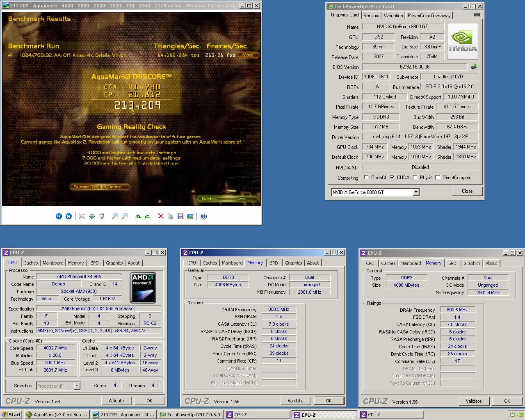
Task: Click the Print icon in Picture Viewer
Action: (171, 216)
